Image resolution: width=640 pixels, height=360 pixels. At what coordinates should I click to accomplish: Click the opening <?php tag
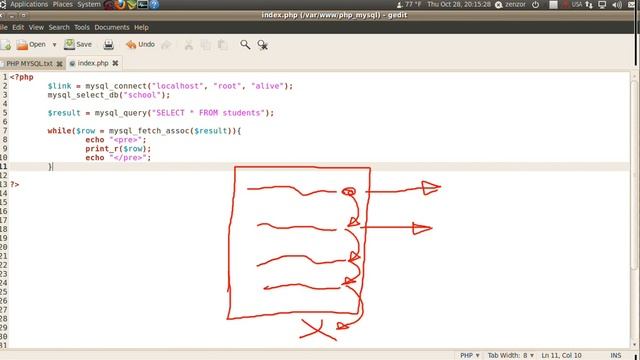click(22, 77)
